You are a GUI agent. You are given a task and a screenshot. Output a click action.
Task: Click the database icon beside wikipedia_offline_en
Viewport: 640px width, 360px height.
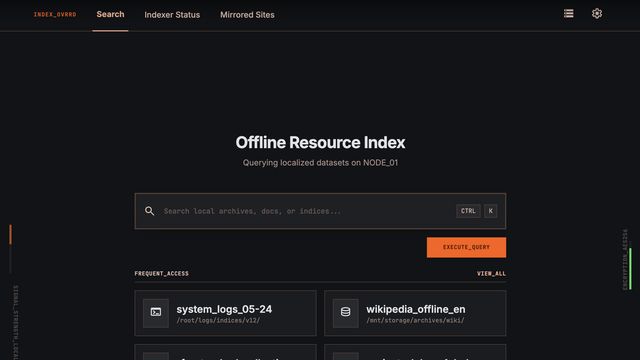[x=345, y=313]
